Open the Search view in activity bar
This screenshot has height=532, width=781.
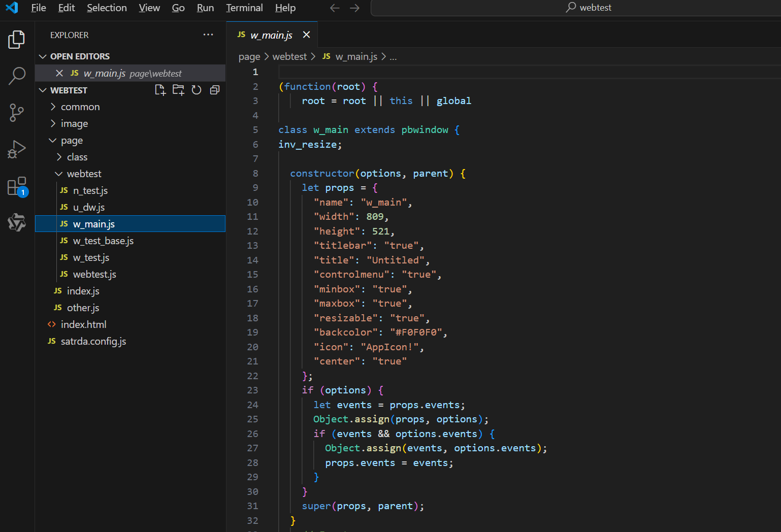click(x=17, y=76)
